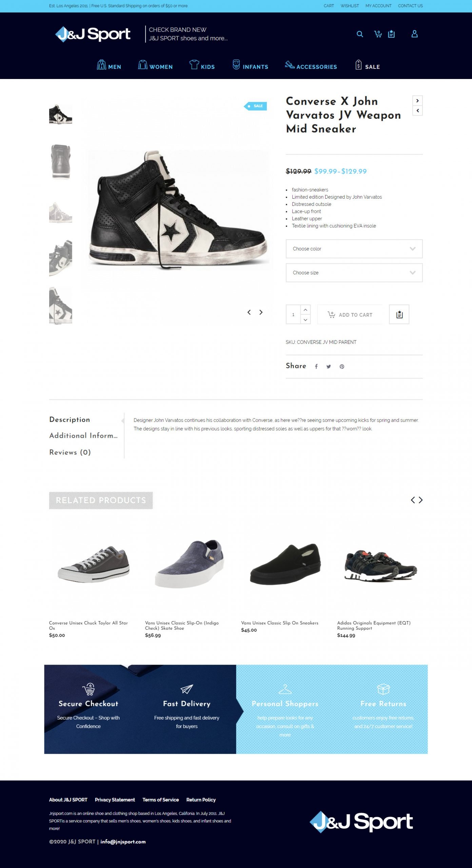Open the WOMEN category menu
472x868 pixels.
coord(155,65)
